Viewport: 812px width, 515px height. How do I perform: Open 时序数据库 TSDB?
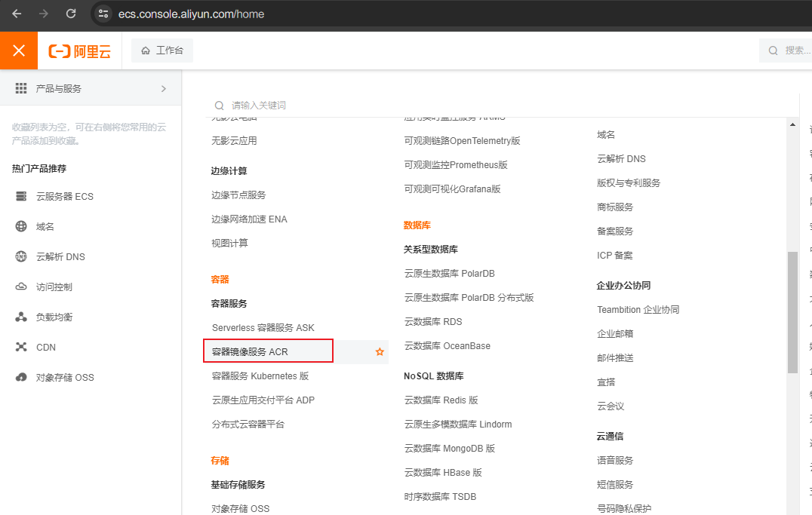point(440,497)
